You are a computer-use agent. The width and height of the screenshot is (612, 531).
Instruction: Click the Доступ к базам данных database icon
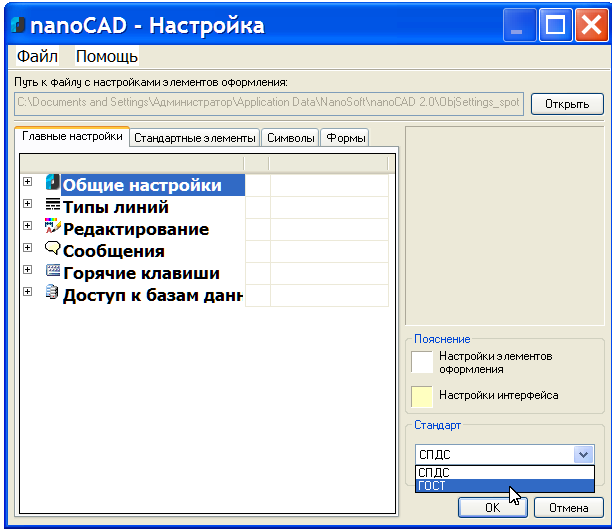coord(52,292)
